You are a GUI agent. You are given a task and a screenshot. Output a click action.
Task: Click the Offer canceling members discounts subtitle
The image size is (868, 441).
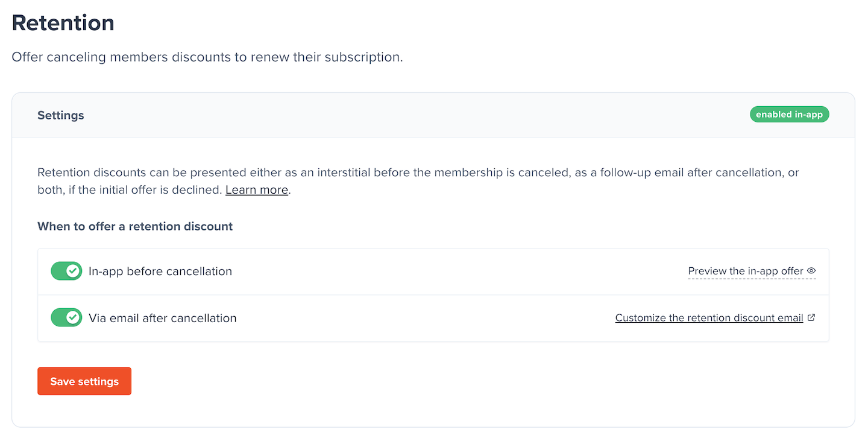pos(207,57)
